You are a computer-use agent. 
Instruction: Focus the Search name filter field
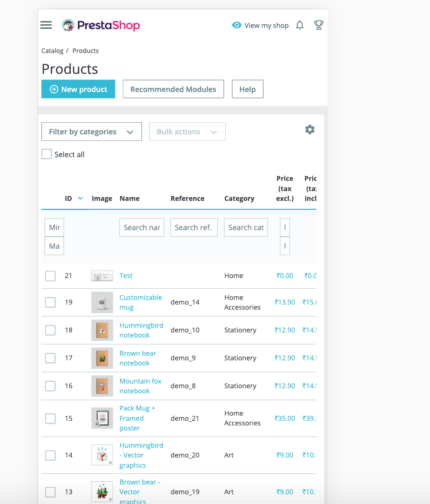pos(141,228)
